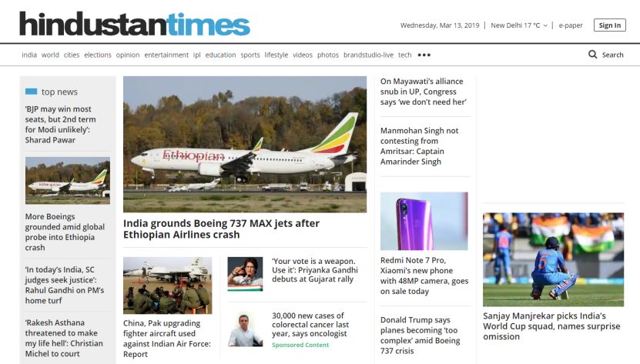
Task: Open Donald Trump planes too complex story
Action: click(x=420, y=336)
